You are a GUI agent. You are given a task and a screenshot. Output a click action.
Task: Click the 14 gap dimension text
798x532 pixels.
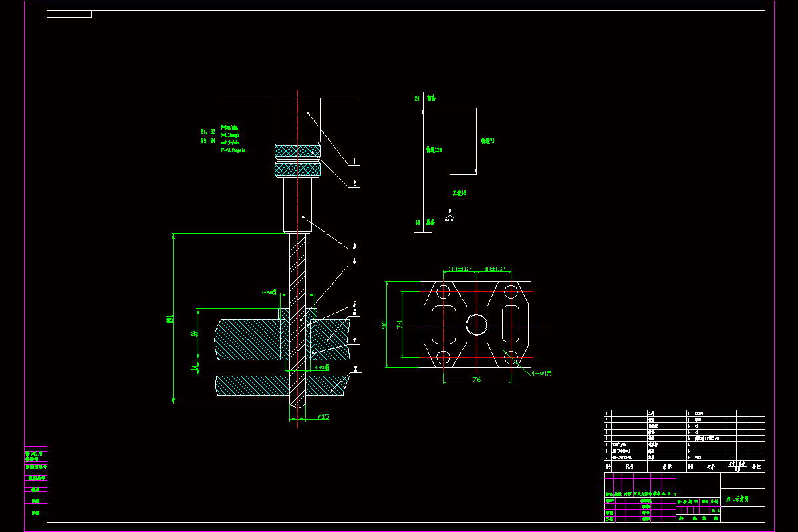pyautogui.click(x=194, y=367)
